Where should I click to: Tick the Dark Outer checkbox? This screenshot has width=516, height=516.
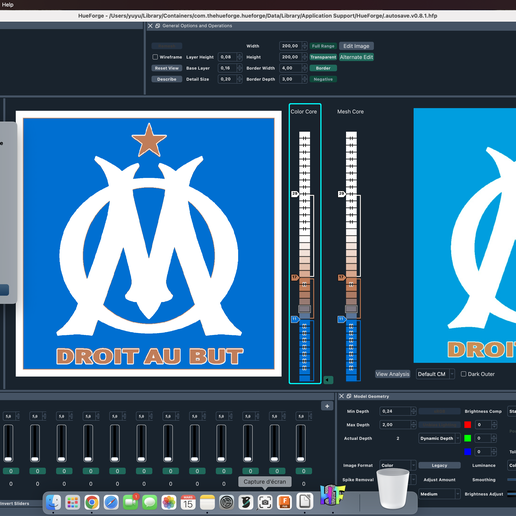click(x=463, y=374)
